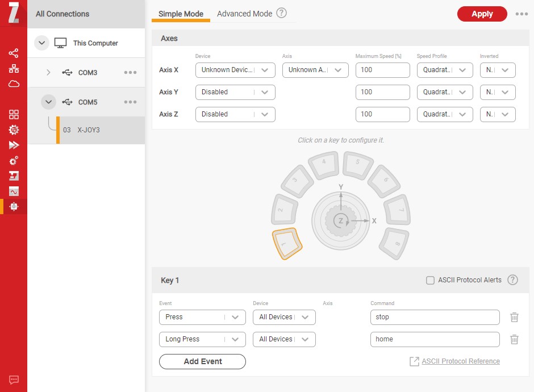The height and width of the screenshot is (392, 534).
Task: Open the COM3 options ellipsis menu
Action: coord(130,73)
